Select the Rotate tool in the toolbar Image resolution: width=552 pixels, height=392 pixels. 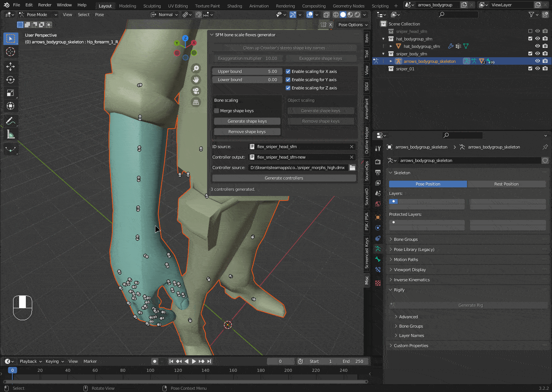[x=10, y=80]
